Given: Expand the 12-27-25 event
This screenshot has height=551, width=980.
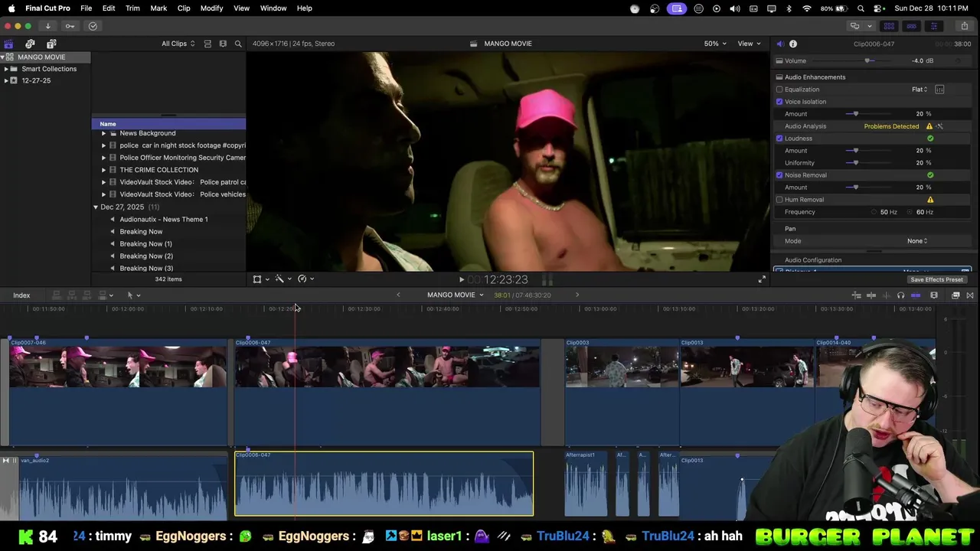Looking at the screenshot, I should tap(6, 80).
